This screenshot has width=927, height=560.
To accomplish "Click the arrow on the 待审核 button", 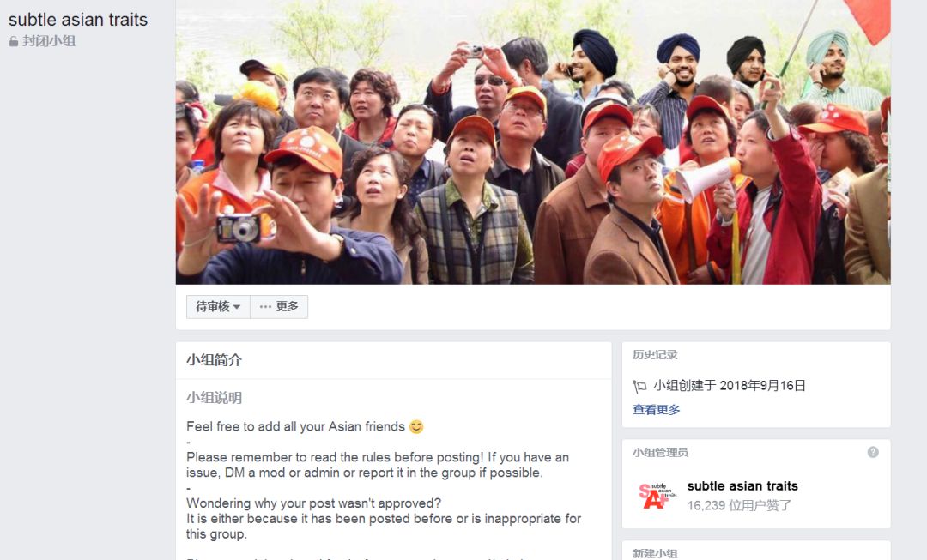I will (x=237, y=307).
